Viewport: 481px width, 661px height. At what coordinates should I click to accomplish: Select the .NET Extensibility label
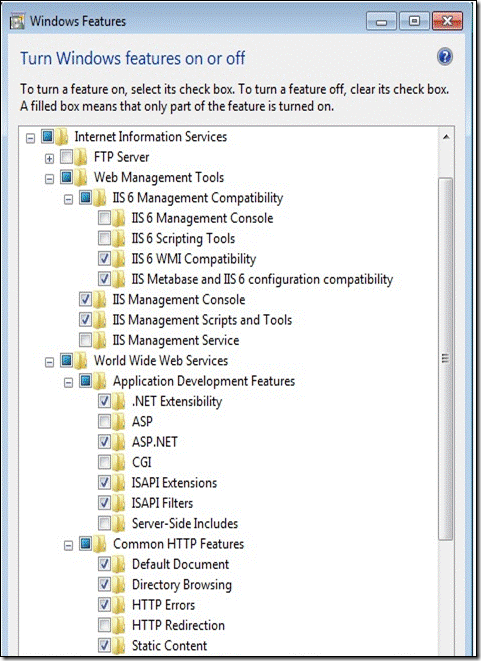tap(177, 401)
